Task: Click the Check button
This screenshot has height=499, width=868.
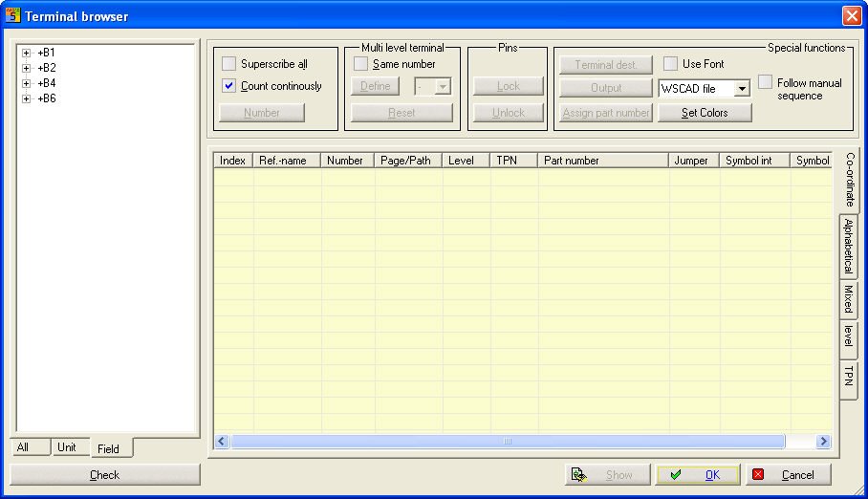Action: (x=104, y=475)
